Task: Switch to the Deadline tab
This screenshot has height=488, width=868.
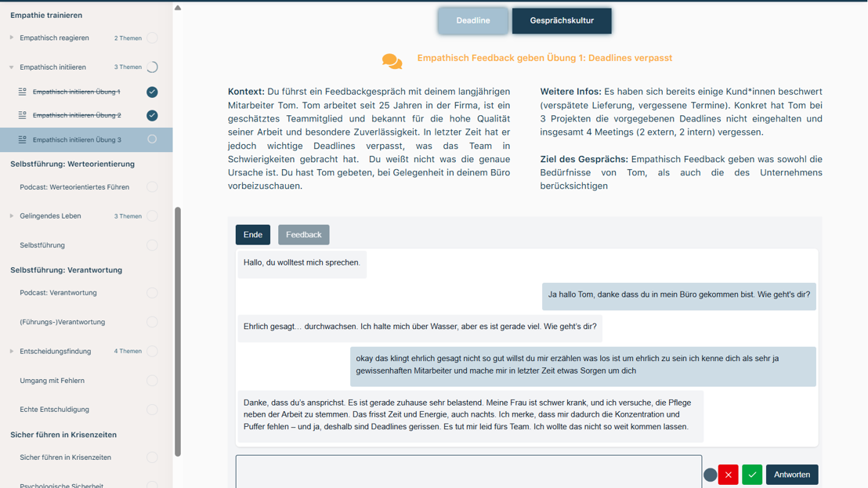Action: tap(473, 20)
